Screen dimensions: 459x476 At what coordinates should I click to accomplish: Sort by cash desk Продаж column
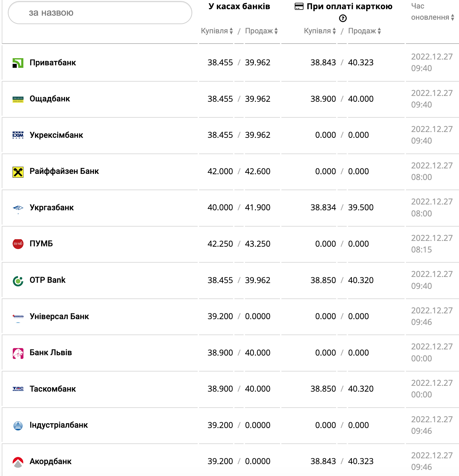click(x=261, y=31)
